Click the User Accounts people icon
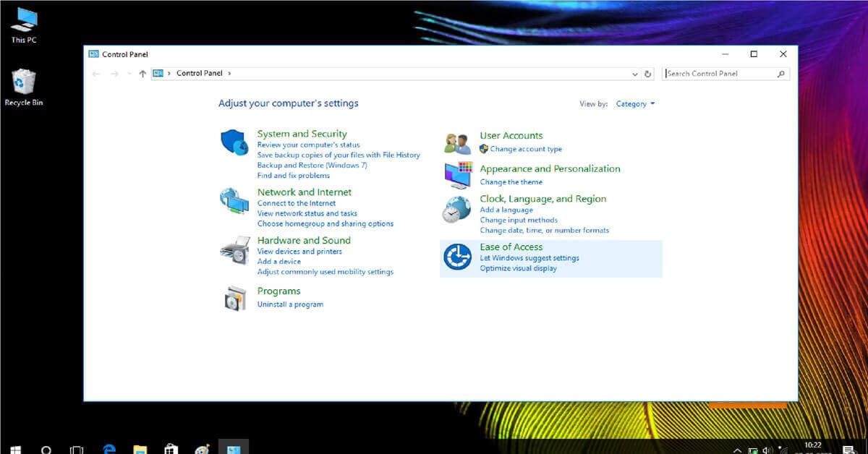Screen dimensions: 868x454 [x=457, y=143]
